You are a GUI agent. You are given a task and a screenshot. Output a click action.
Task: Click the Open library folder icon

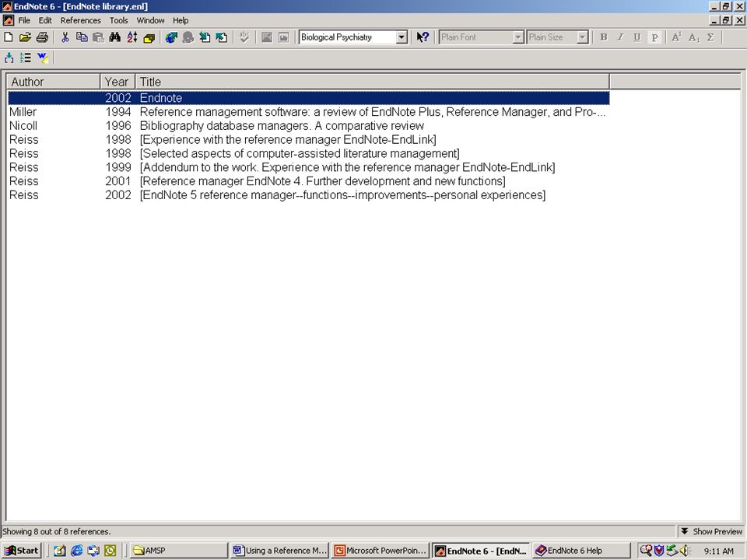coord(25,37)
